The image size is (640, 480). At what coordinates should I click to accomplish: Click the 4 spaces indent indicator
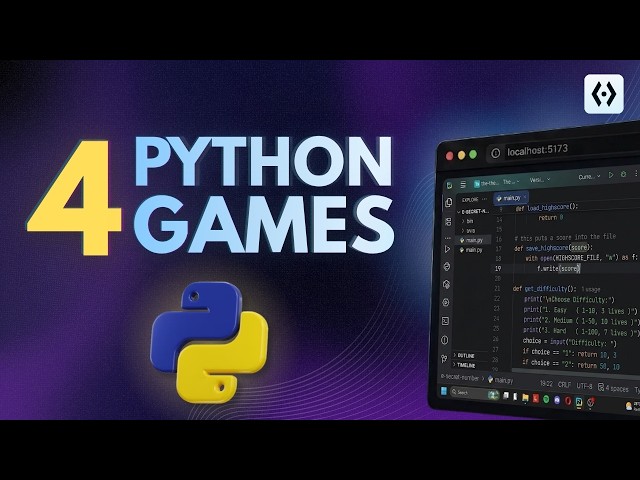click(613, 389)
